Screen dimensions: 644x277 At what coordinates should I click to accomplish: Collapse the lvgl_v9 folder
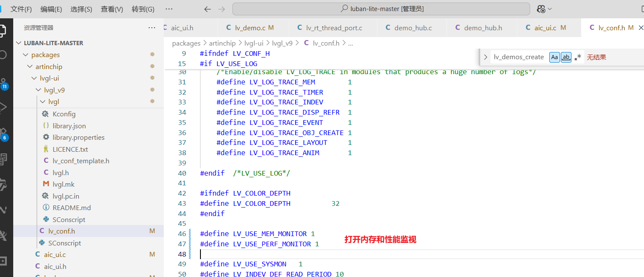(39, 90)
